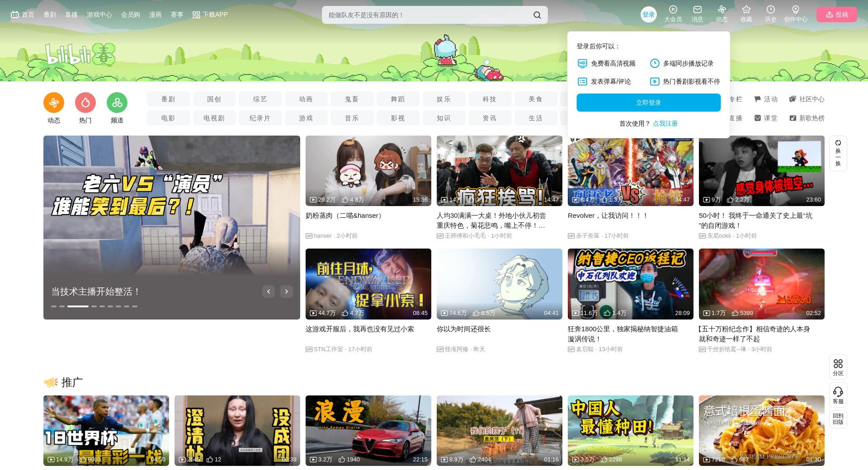Open the 科技 category
This screenshot has width=868, height=470.
click(x=490, y=99)
